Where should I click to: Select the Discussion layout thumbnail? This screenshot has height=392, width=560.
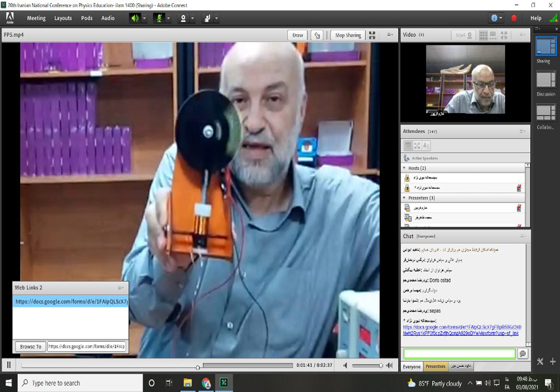click(545, 80)
